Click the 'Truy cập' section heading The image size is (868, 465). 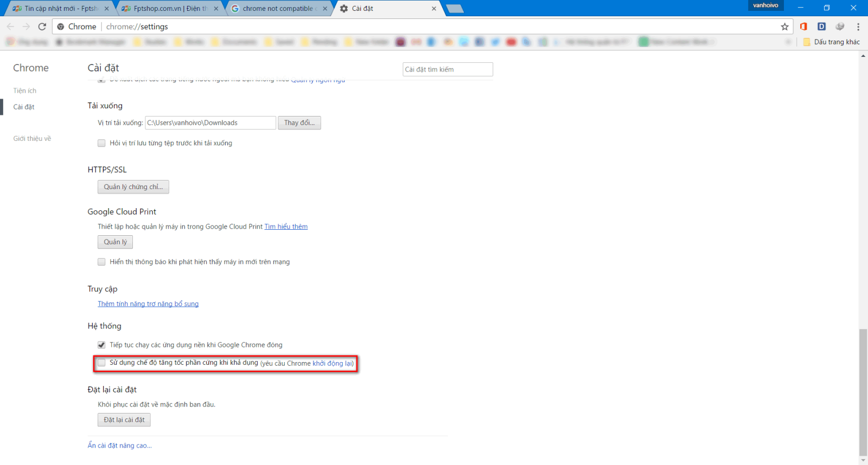(103, 289)
